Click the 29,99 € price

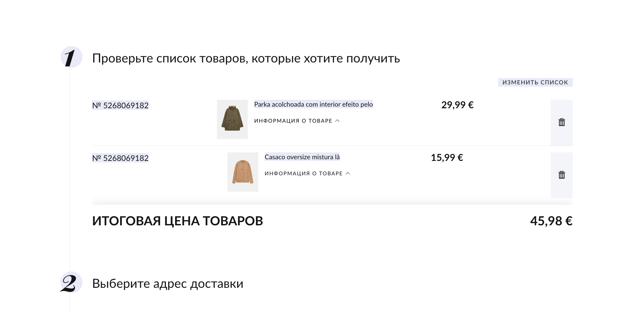click(457, 105)
